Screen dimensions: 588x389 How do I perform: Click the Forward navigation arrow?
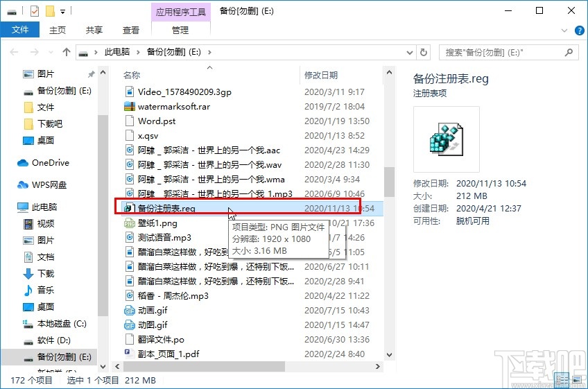coord(34,52)
